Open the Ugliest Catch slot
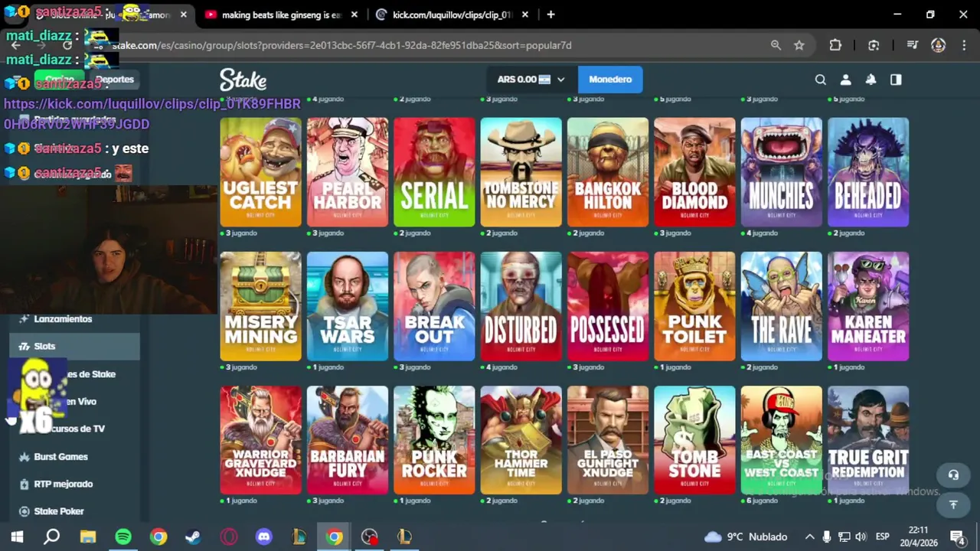Image resolution: width=980 pixels, height=551 pixels. click(261, 172)
